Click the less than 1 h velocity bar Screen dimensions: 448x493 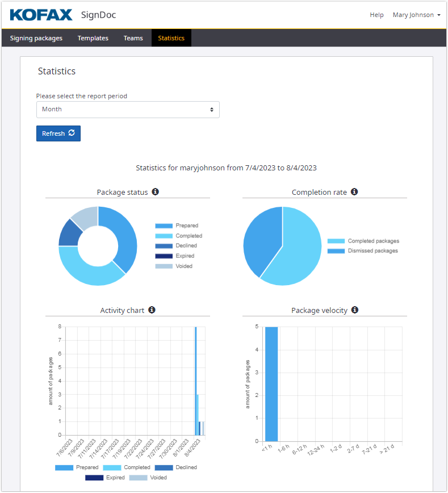point(271,383)
